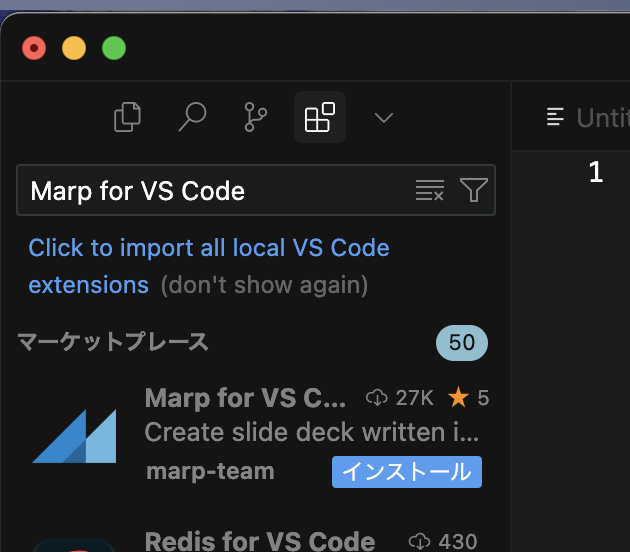Install Marp with the インストール button
630x552 pixels.
pyautogui.click(x=407, y=472)
